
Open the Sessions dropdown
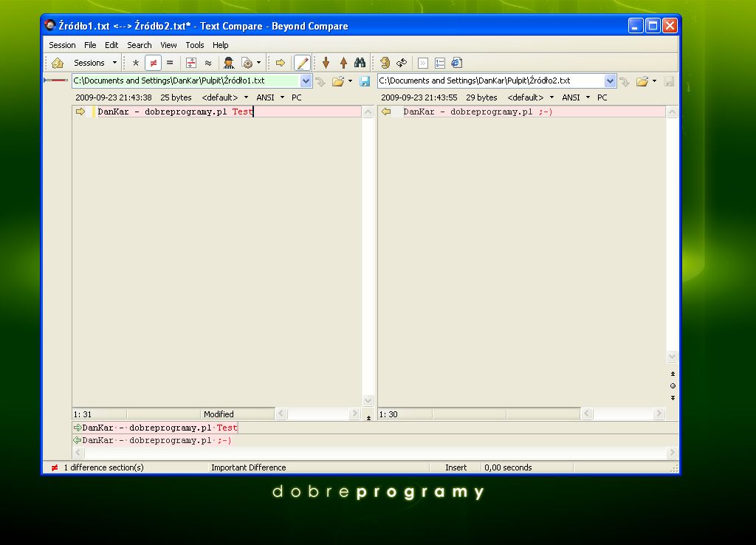[x=95, y=63]
